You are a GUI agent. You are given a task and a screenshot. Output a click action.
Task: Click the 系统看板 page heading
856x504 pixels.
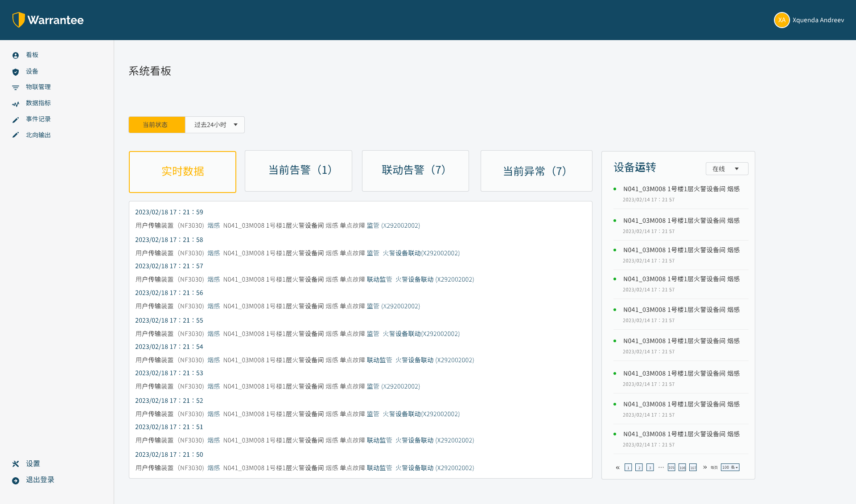[x=150, y=71]
